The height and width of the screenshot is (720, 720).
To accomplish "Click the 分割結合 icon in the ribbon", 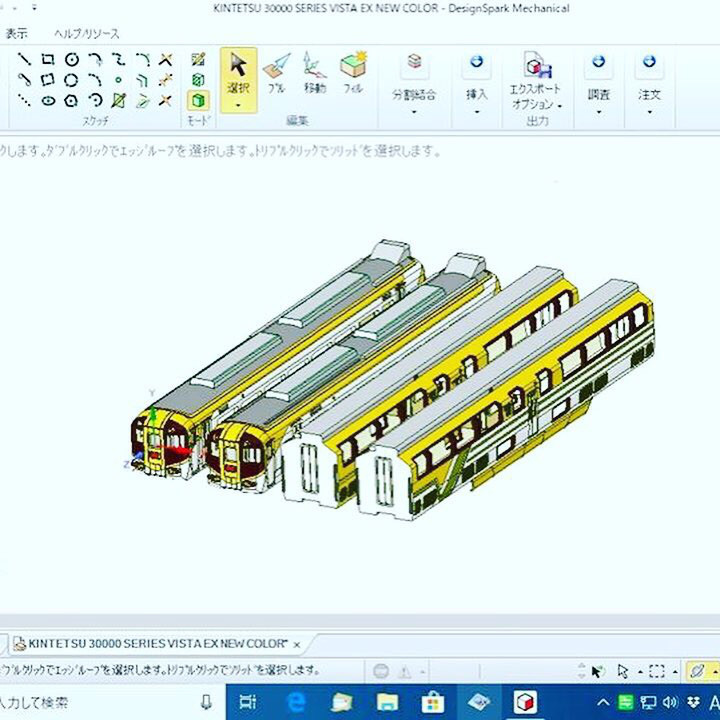I will click(415, 62).
